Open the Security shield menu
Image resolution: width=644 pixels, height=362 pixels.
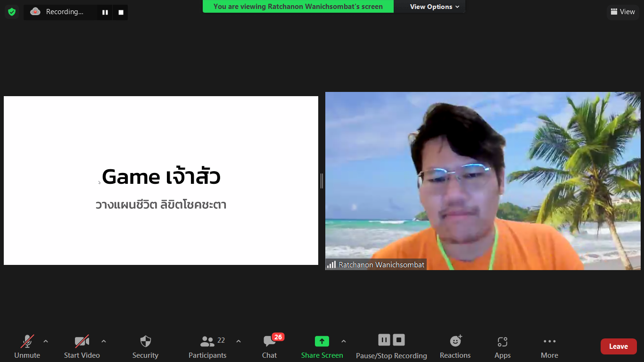(145, 347)
